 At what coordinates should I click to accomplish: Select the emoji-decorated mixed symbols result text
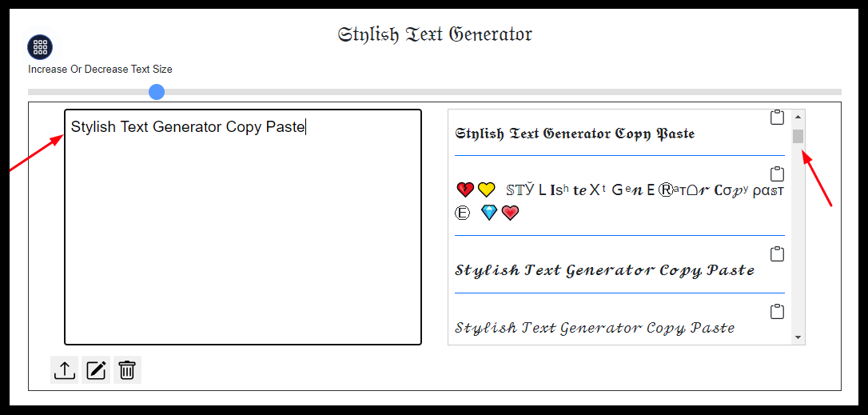pyautogui.click(x=619, y=202)
